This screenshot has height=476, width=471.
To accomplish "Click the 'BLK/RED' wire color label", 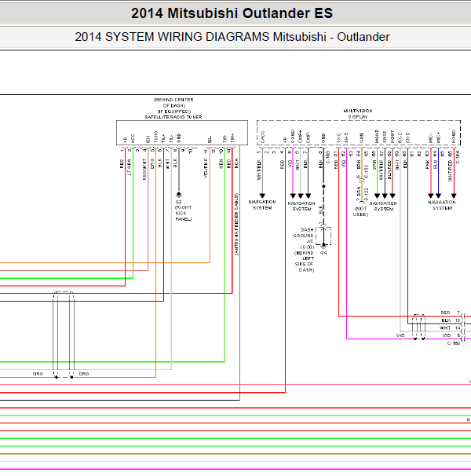I will 389,170.
